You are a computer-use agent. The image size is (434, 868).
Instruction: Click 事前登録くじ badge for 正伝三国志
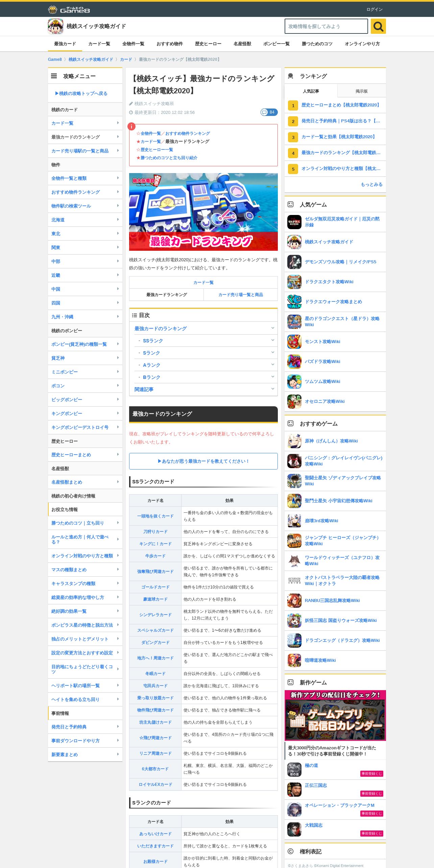(372, 793)
